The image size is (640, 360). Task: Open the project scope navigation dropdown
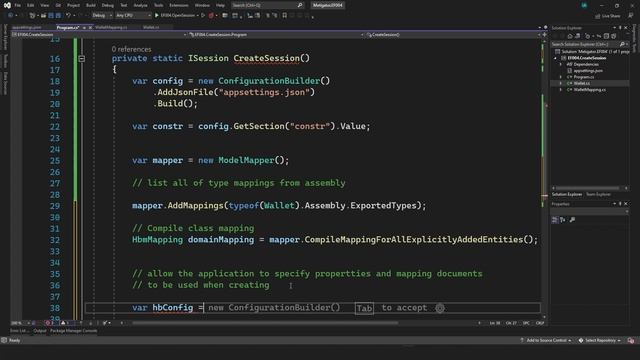pos(100,35)
